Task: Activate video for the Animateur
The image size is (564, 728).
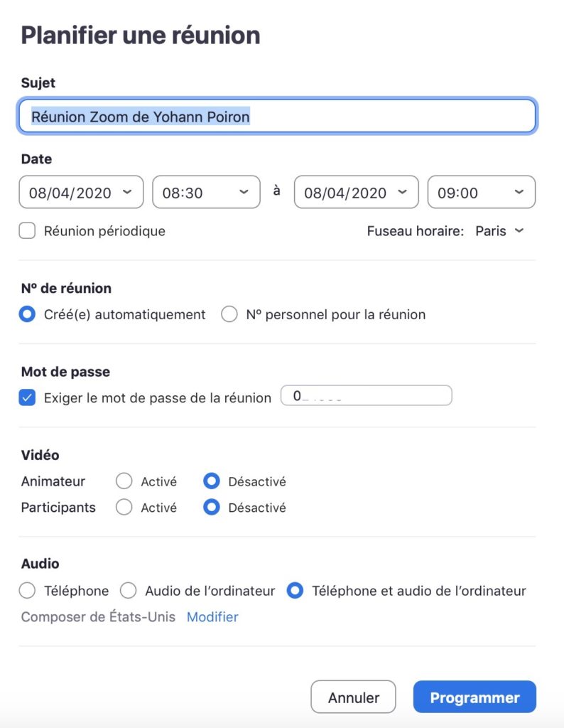Action: point(124,481)
